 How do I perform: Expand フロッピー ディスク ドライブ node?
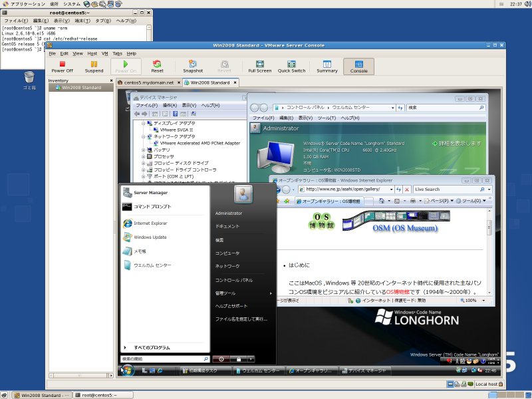(143, 163)
